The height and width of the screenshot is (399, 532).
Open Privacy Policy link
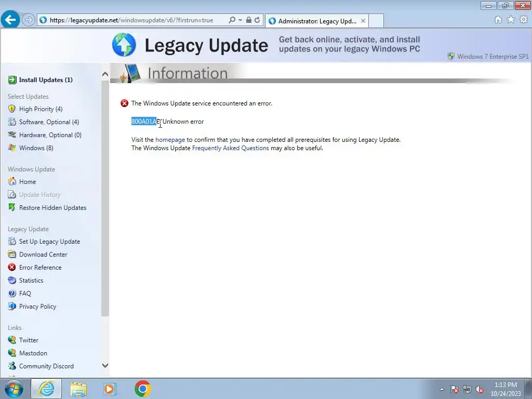(x=37, y=306)
